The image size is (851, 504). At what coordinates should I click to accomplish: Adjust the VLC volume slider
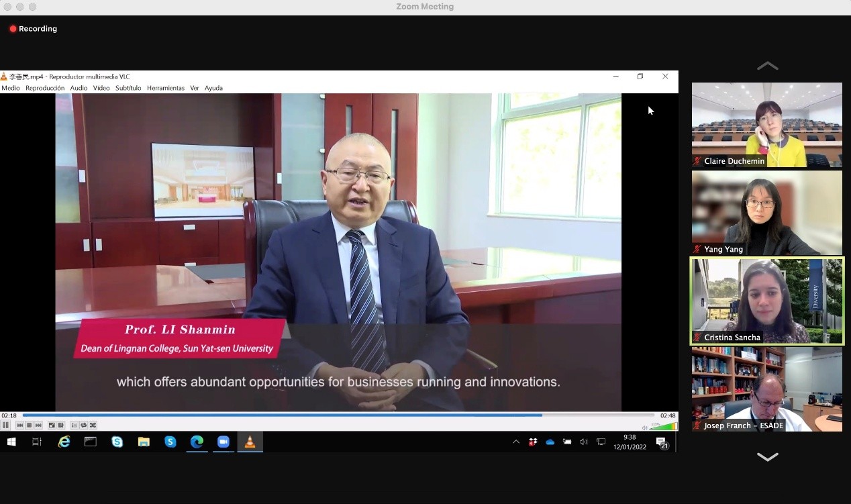(x=662, y=427)
